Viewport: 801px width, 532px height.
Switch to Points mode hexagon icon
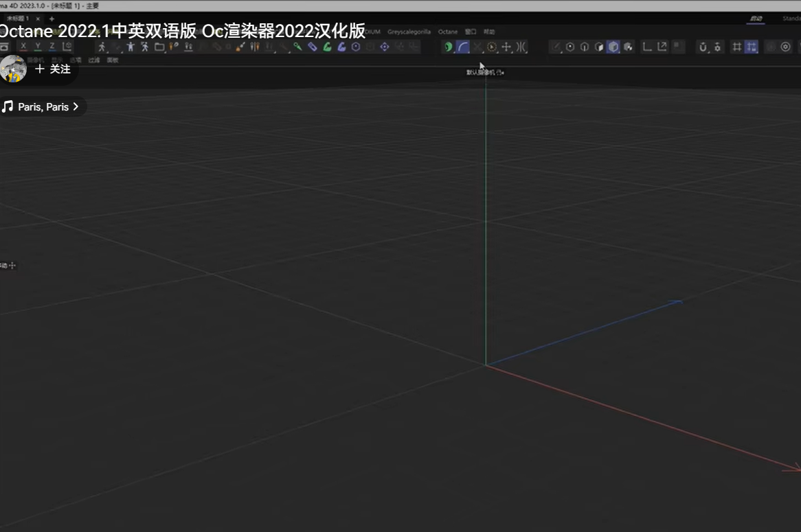570,47
